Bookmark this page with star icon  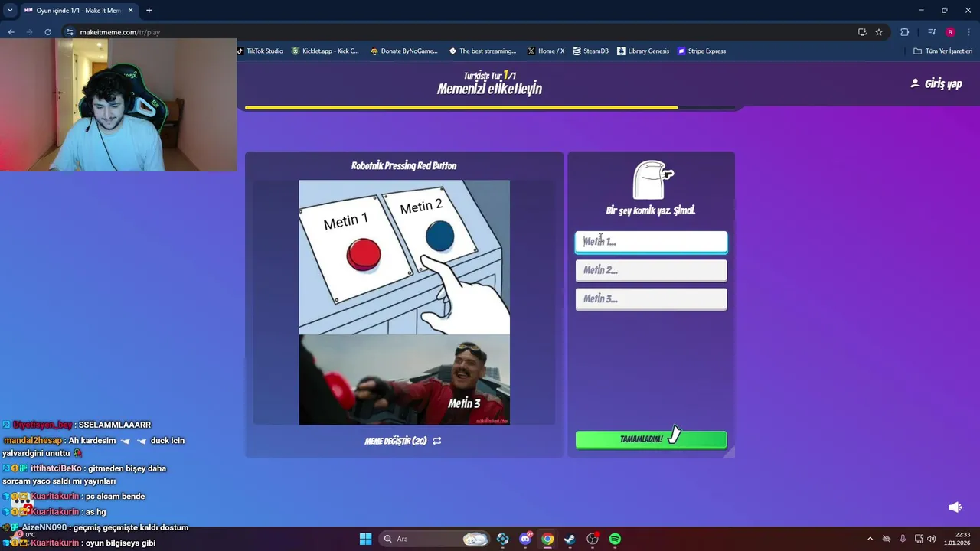(879, 32)
